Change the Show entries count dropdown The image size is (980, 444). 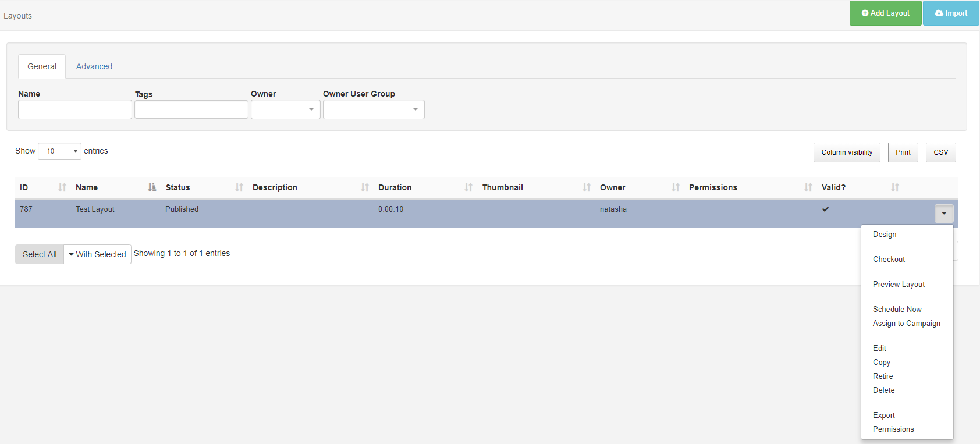coord(59,151)
